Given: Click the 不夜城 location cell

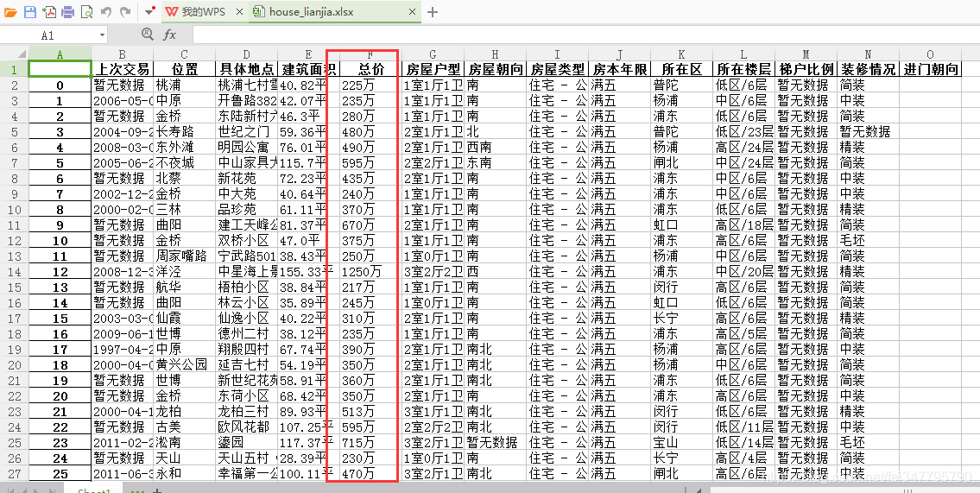Looking at the screenshot, I should [185, 162].
